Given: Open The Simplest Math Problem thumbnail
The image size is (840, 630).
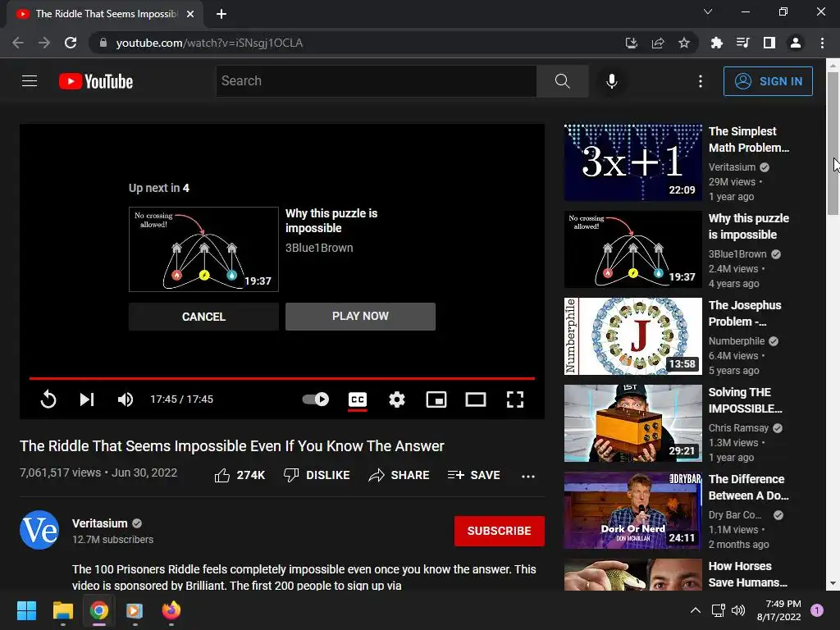Looking at the screenshot, I should pyautogui.click(x=632, y=162).
